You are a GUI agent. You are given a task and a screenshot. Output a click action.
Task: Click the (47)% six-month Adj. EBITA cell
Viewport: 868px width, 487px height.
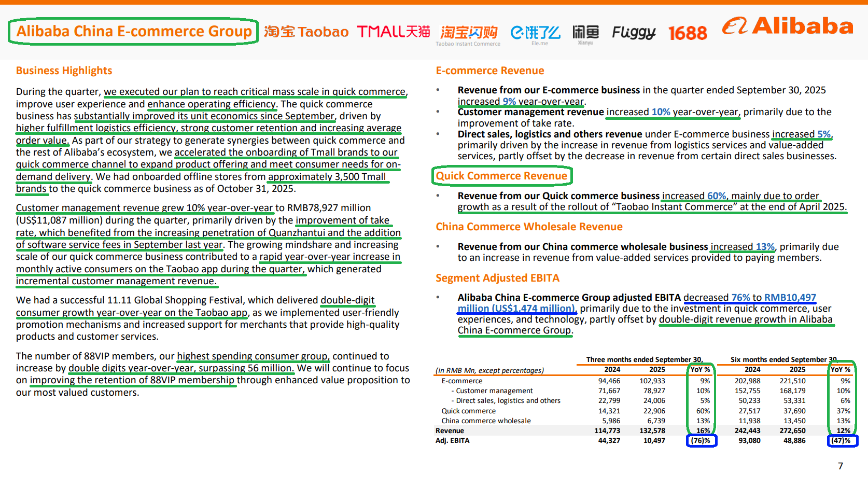click(x=841, y=441)
